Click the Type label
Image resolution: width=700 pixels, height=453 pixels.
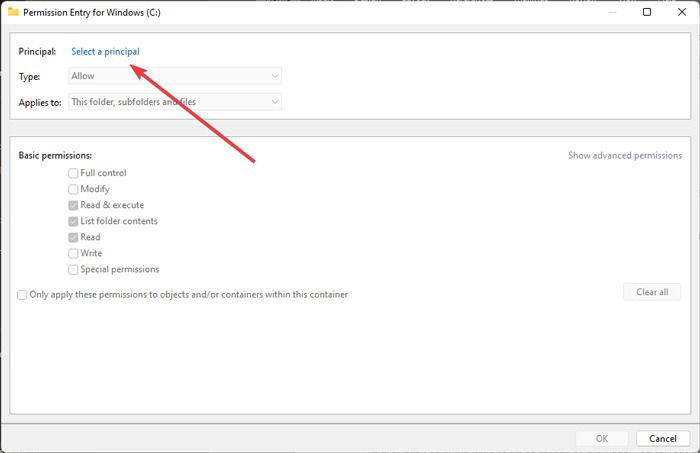(29, 77)
